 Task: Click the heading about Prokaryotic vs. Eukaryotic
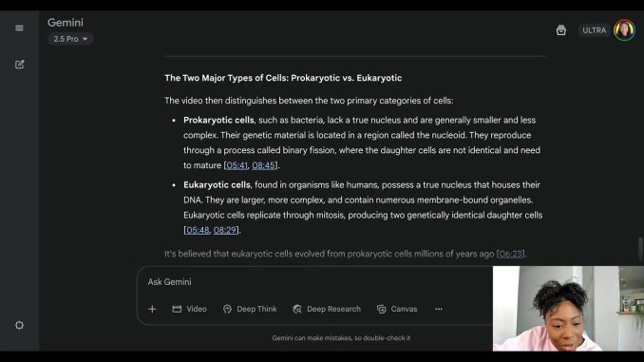point(283,78)
